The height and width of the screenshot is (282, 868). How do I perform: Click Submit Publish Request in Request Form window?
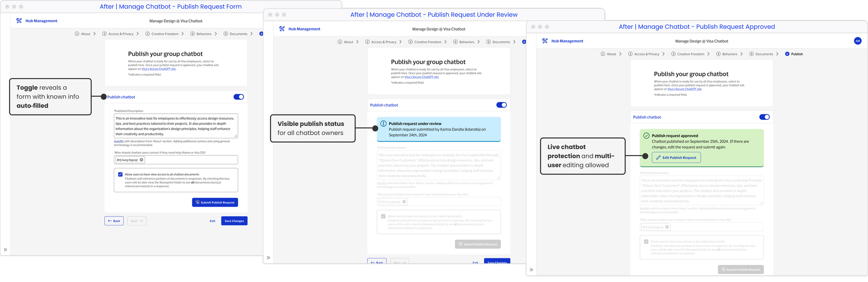tap(215, 203)
